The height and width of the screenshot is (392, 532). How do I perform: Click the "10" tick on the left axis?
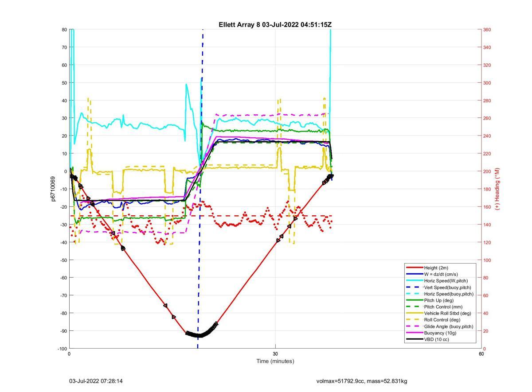[64, 154]
